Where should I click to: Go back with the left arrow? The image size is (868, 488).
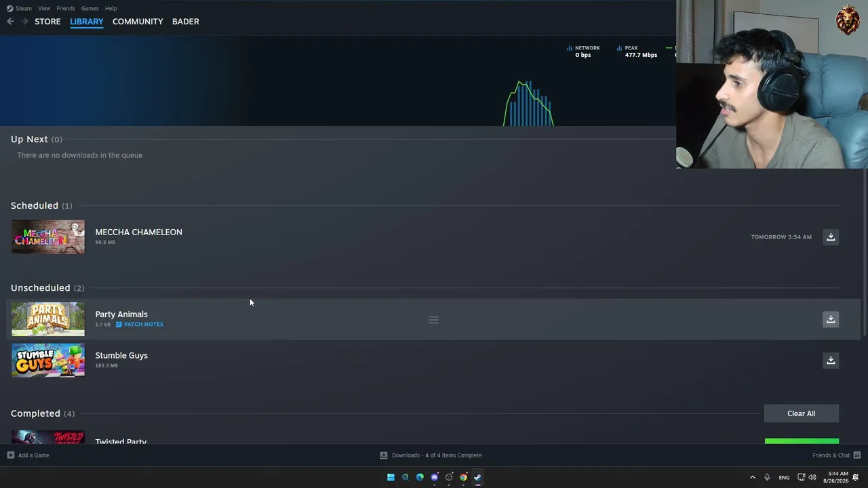(x=10, y=22)
